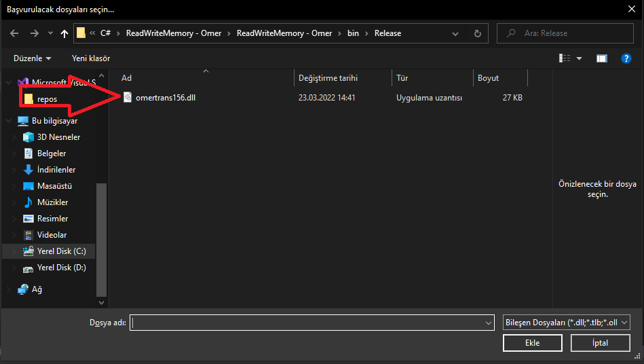Open the Düzenle menu
This screenshot has width=644, height=364.
click(32, 58)
